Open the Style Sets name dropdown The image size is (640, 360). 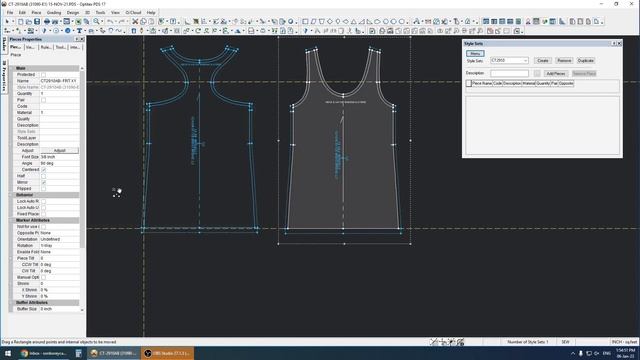click(x=525, y=60)
